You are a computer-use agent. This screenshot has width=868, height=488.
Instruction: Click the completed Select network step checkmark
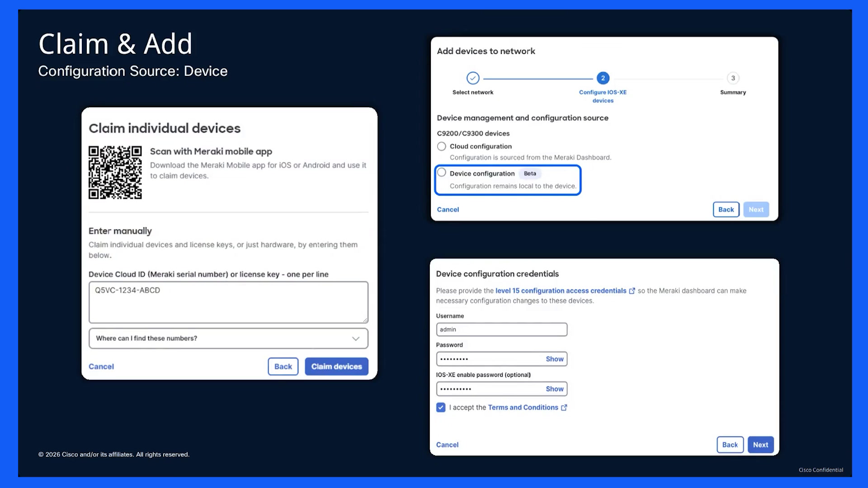(473, 78)
